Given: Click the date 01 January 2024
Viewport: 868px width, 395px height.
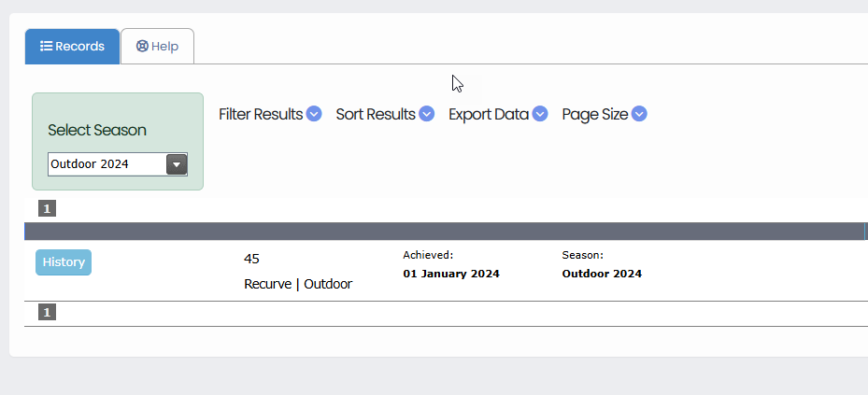Looking at the screenshot, I should [x=451, y=274].
